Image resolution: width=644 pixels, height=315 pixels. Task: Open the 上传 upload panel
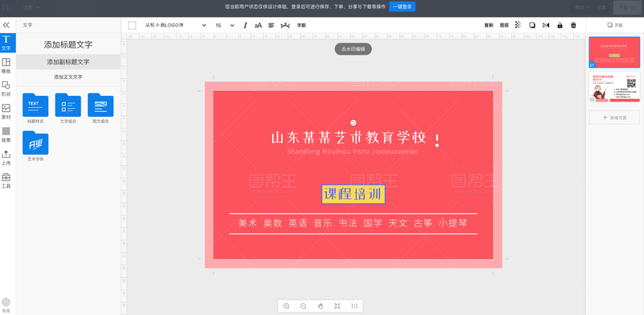point(6,158)
